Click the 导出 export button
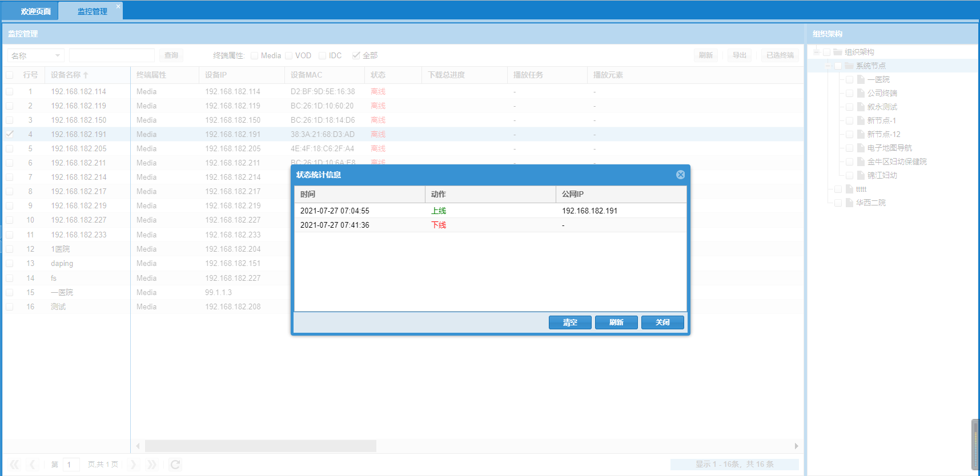This screenshot has height=476, width=980. [740, 55]
